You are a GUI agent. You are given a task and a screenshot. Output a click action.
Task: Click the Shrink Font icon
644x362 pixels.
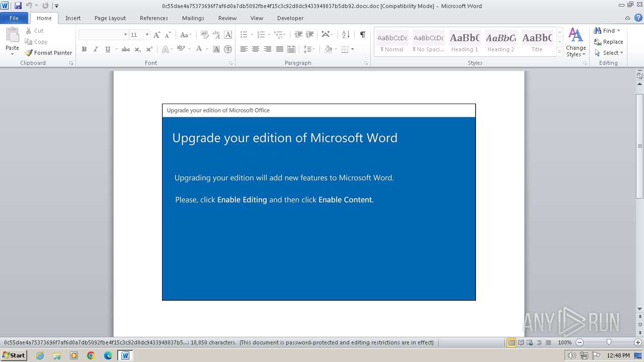coord(168,35)
